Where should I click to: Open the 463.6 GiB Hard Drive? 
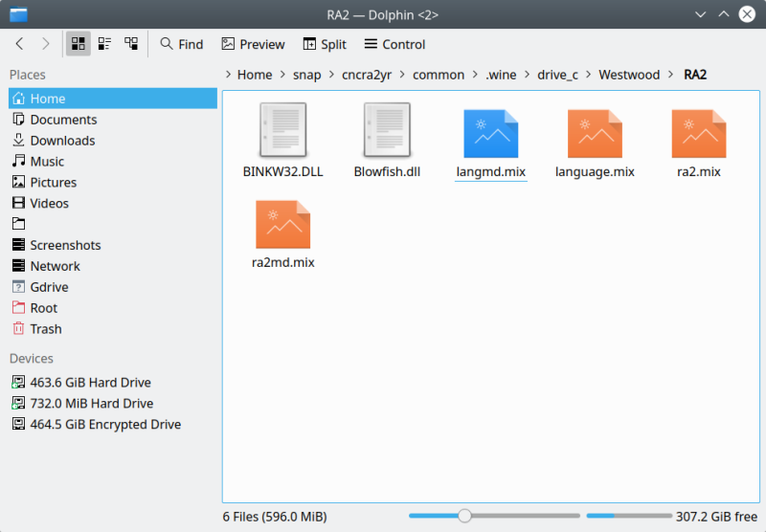pos(113,382)
